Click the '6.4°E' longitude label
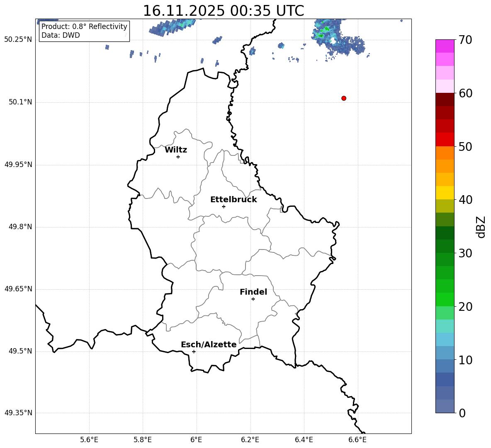The image size is (491, 448). pos(304,440)
